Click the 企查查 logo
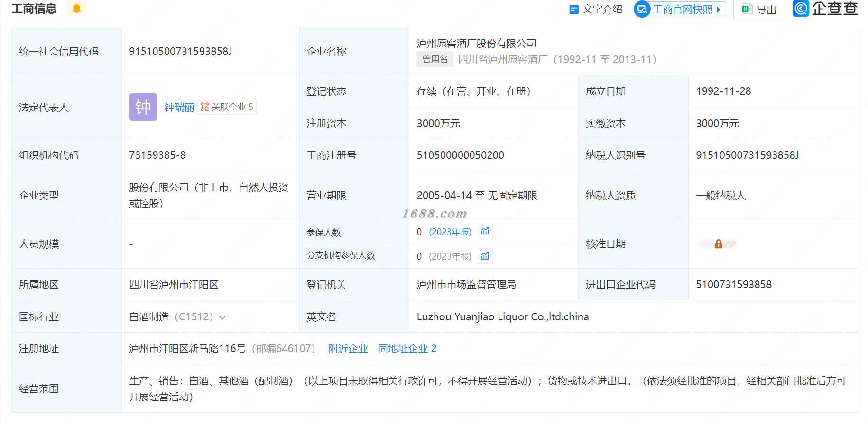This screenshot has width=868, height=425. (x=825, y=9)
